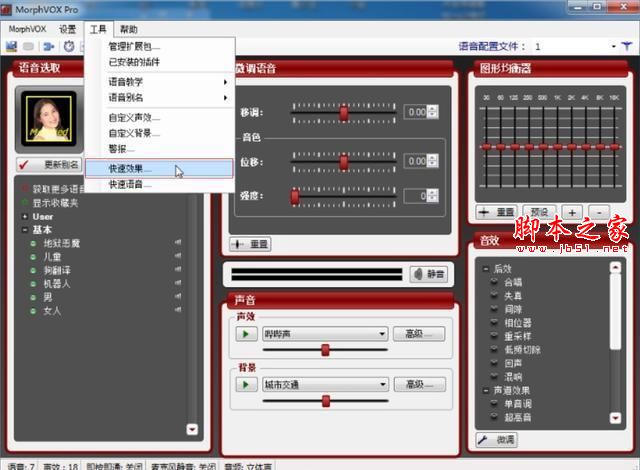Click the clock timer toolbar icon
640x470 pixels.
click(x=69, y=47)
